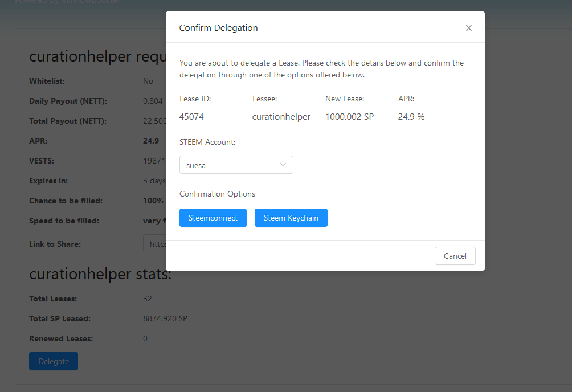Click the Delegate button on the page
572x392 pixels.
54,361
